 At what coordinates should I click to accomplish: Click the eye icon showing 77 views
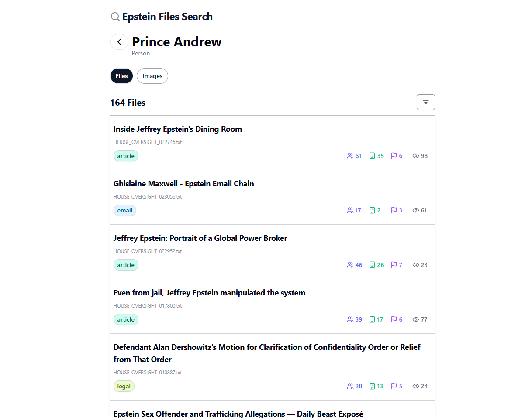(x=416, y=319)
